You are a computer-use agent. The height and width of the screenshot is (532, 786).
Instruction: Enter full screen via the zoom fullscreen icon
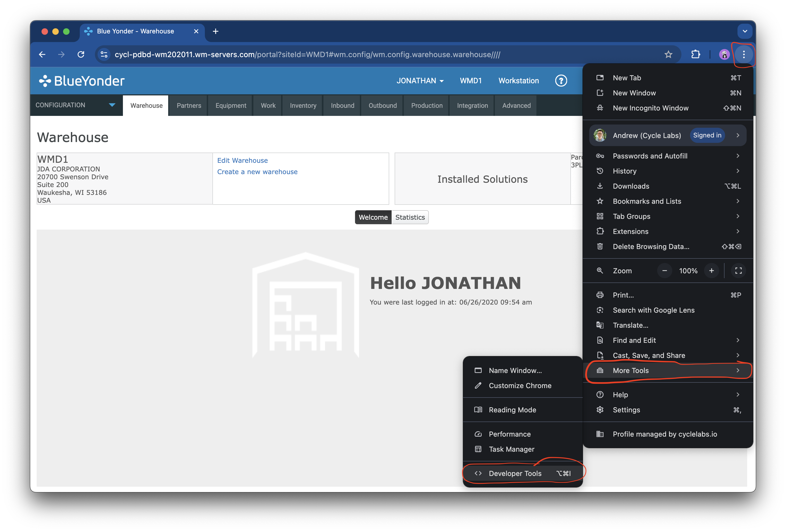(x=738, y=271)
